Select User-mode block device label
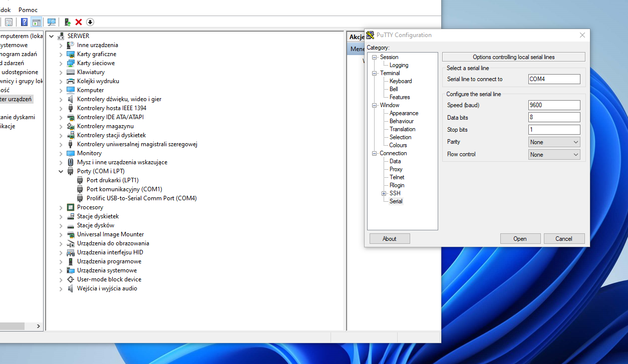 click(x=109, y=279)
